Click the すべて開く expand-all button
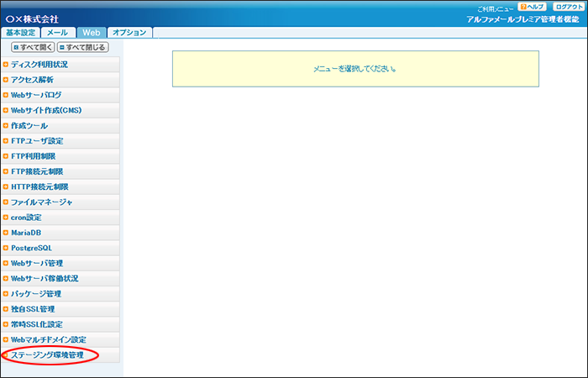Viewport: 588px width, 378px height. 33,47
